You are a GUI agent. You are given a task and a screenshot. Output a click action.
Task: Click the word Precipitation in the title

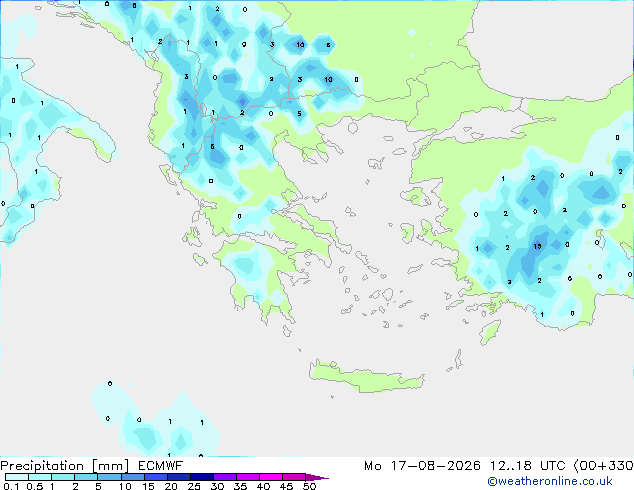click(42, 466)
